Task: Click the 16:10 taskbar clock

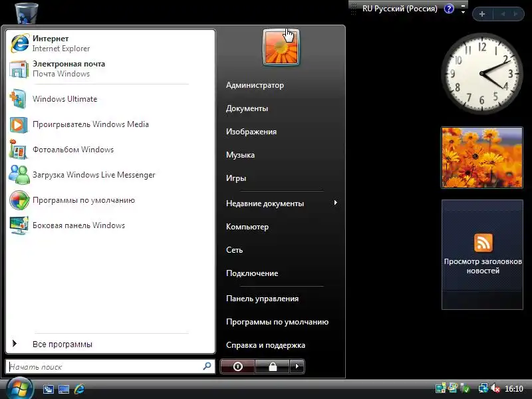Action: tap(513, 388)
